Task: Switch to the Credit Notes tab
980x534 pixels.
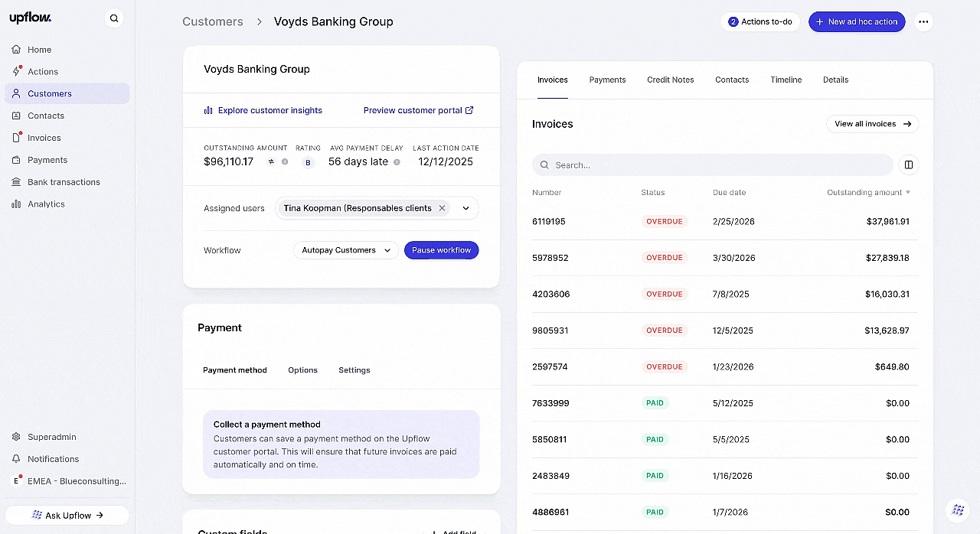Action: (x=670, y=80)
